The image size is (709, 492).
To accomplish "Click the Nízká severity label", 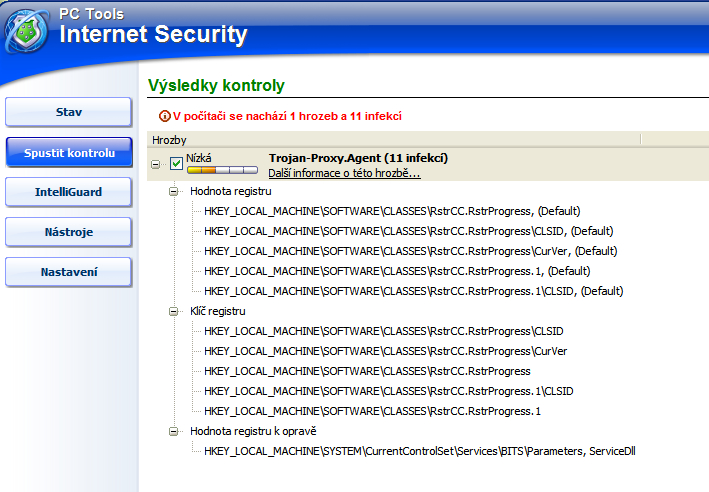I will coord(199,158).
